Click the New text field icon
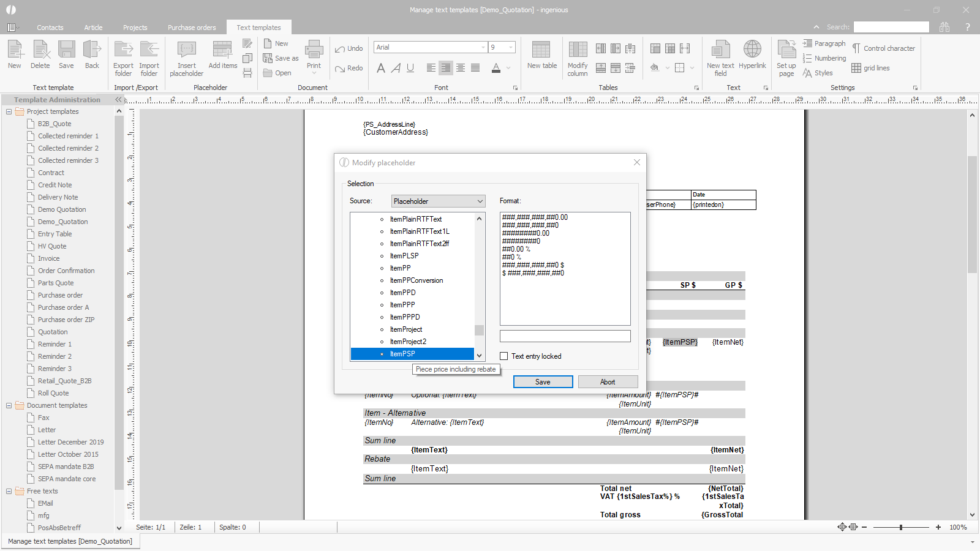 pyautogui.click(x=720, y=50)
